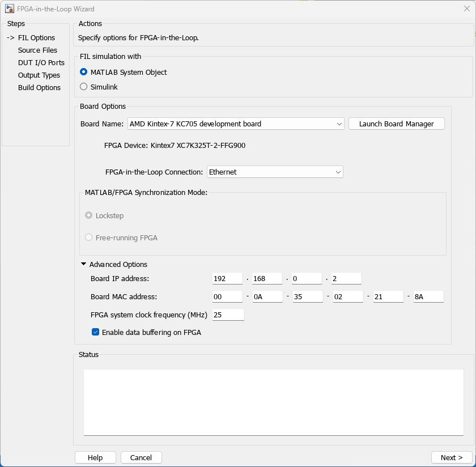Image resolution: width=476 pixels, height=467 pixels.
Task: Collapse the Advanced Options section
Action: (x=83, y=264)
